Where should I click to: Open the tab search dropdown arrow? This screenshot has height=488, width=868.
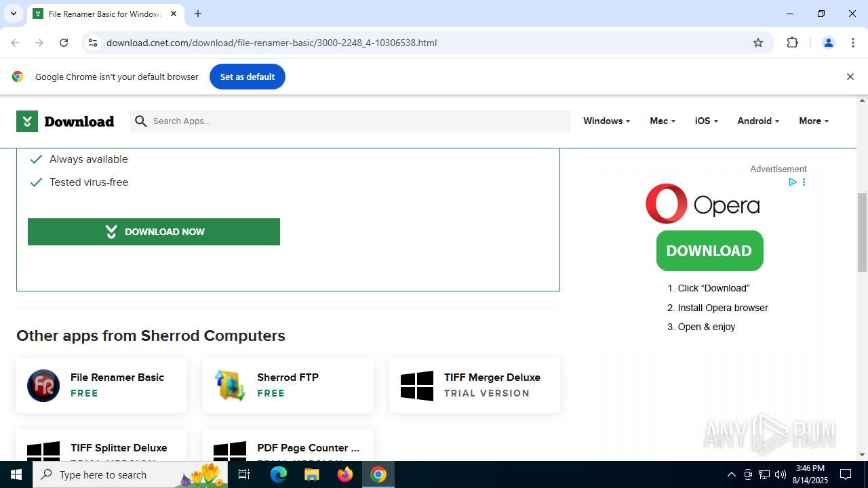point(13,14)
